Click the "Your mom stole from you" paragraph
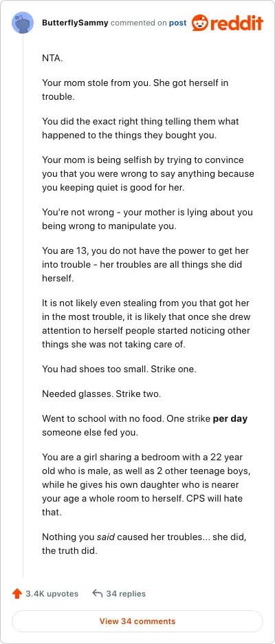This screenshot has height=644, width=275. [x=135, y=89]
